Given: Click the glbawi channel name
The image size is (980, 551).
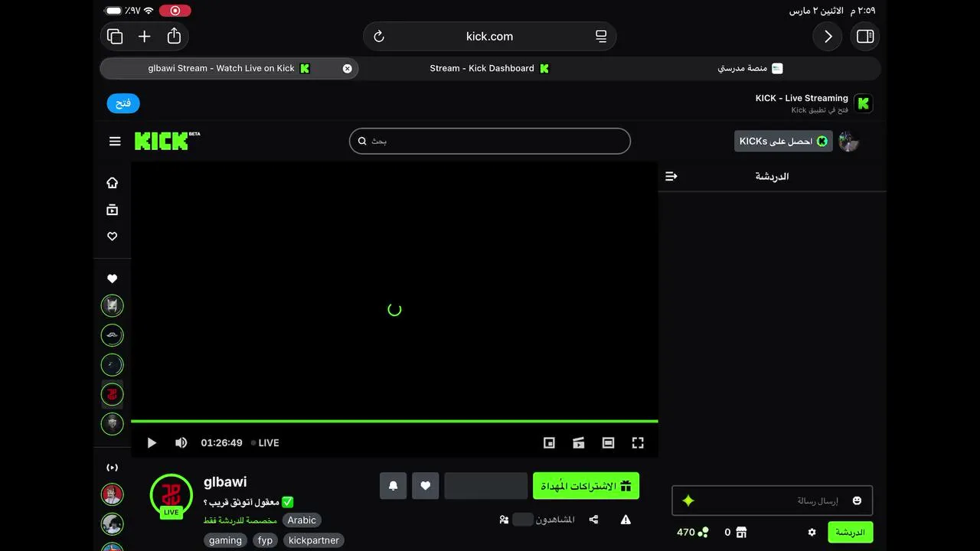Looking at the screenshot, I should point(225,482).
